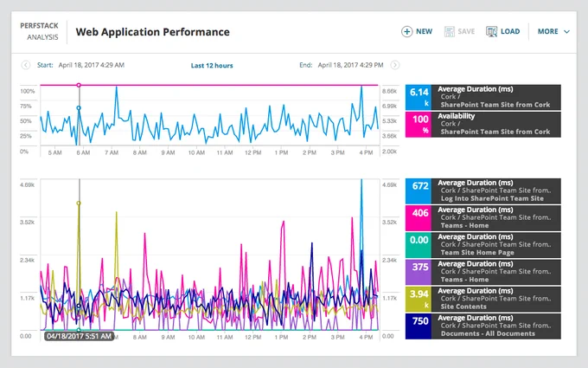Viewport: 588px width, 368px height.
Task: Go to next time range arrow
Action: point(395,65)
